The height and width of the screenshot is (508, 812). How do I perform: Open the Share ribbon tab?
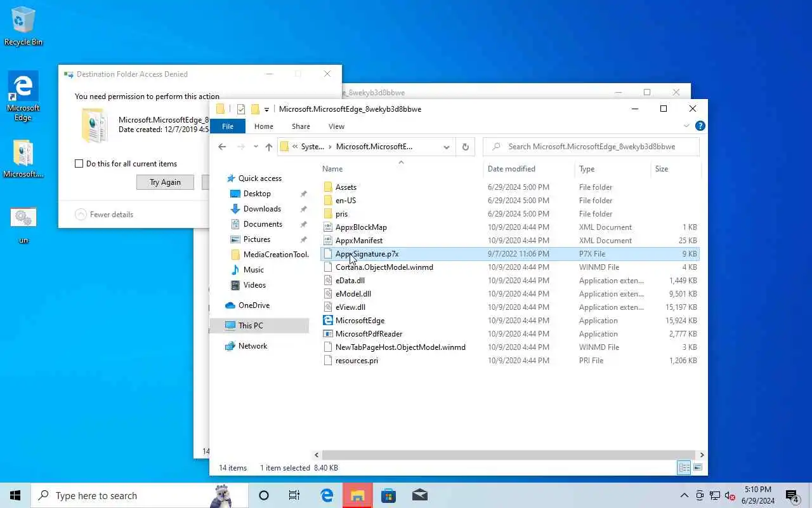pos(301,126)
